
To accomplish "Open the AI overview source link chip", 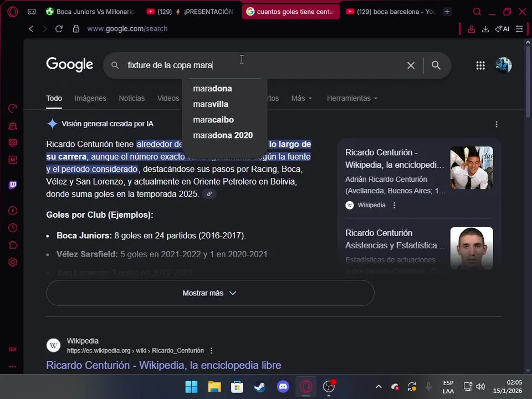I will (x=209, y=194).
